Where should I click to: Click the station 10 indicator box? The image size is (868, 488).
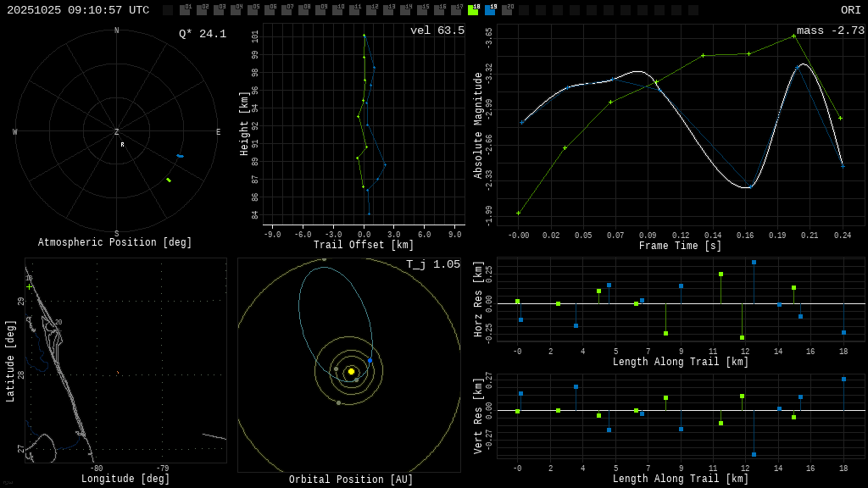pyautogui.click(x=337, y=10)
